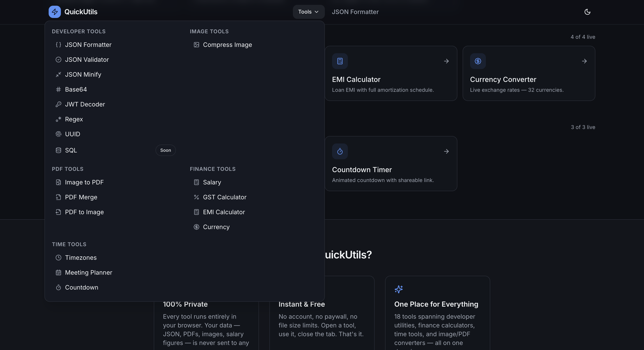Click the hash icon beside Base64
644x350 pixels.
coord(58,89)
